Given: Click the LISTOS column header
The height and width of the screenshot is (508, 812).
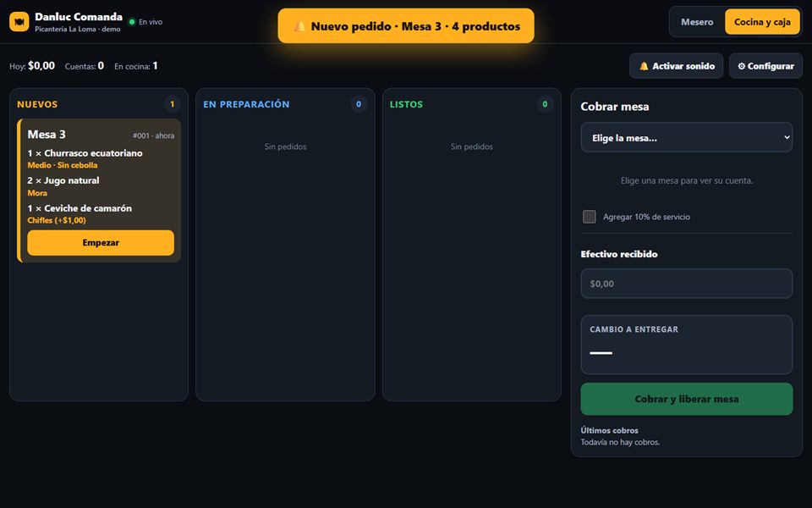Looking at the screenshot, I should 407,104.
